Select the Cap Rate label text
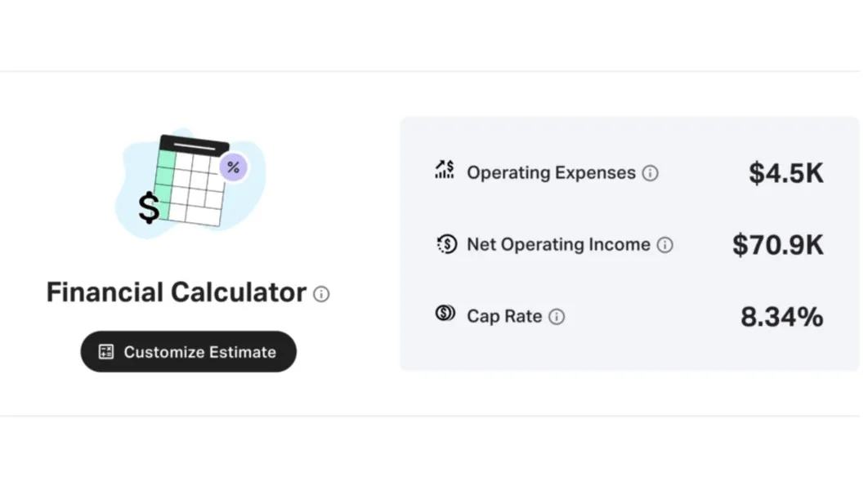Viewport: 868px width, 499px height. [504, 317]
